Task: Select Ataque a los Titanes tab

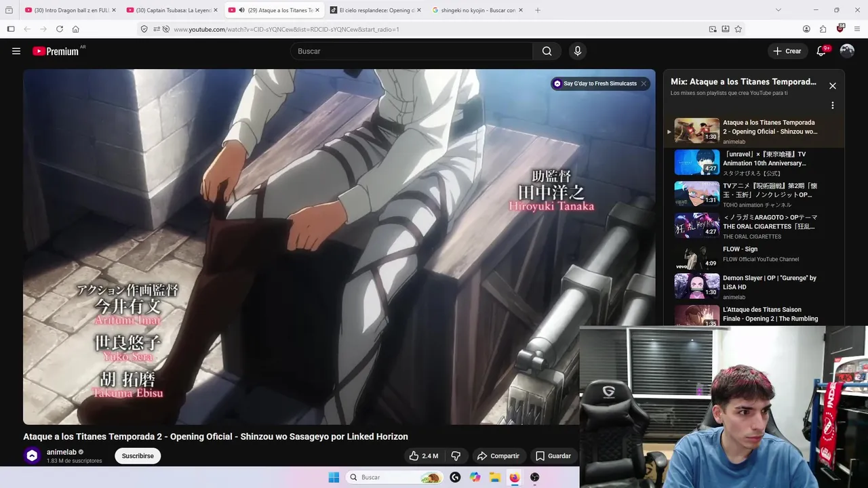Action: [274, 10]
